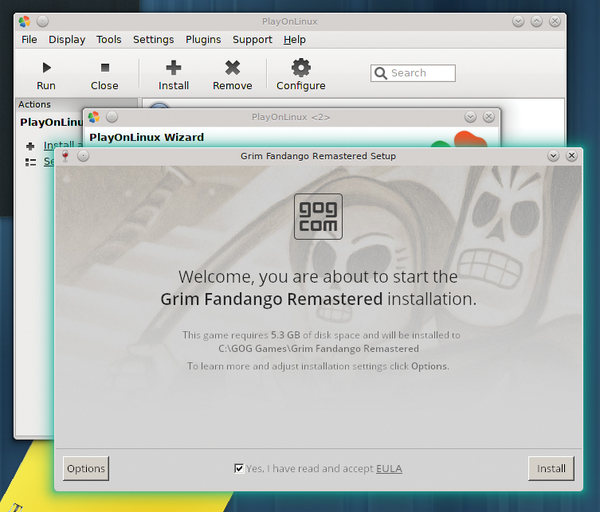Click the Remove X icon in PlayOnLinux toolbar
The width and height of the screenshot is (600, 512).
(x=233, y=68)
